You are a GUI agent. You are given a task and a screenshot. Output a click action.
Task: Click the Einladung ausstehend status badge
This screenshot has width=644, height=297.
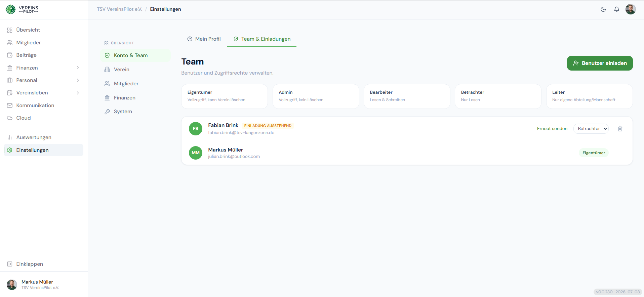click(268, 126)
